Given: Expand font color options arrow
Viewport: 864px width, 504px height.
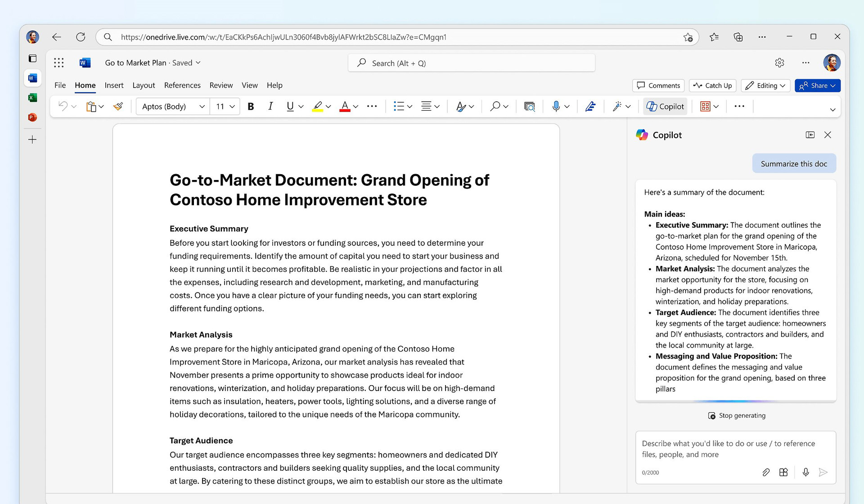Looking at the screenshot, I should point(355,107).
